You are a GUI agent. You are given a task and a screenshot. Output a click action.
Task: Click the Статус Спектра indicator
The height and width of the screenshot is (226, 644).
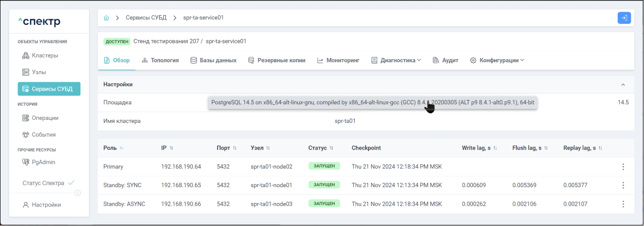[48, 184]
